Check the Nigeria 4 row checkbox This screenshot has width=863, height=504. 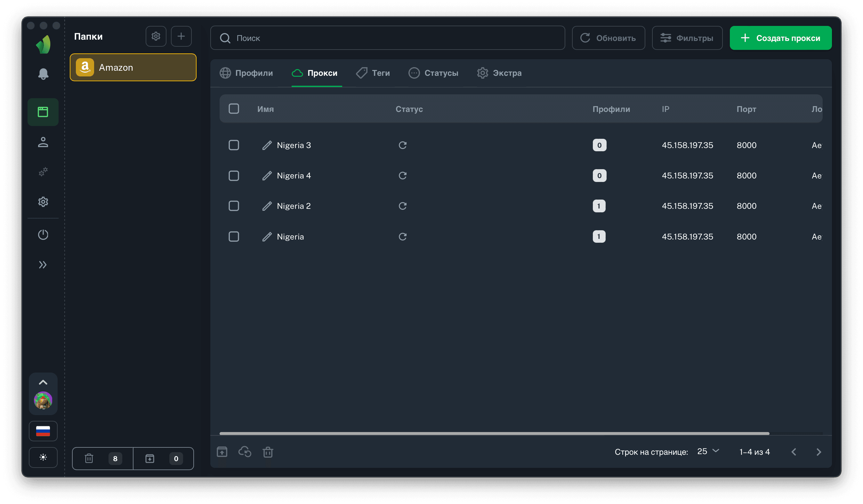tap(234, 176)
